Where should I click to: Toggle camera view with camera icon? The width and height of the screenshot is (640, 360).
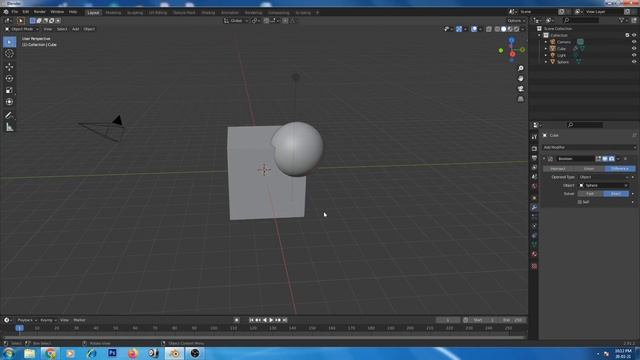[521, 89]
